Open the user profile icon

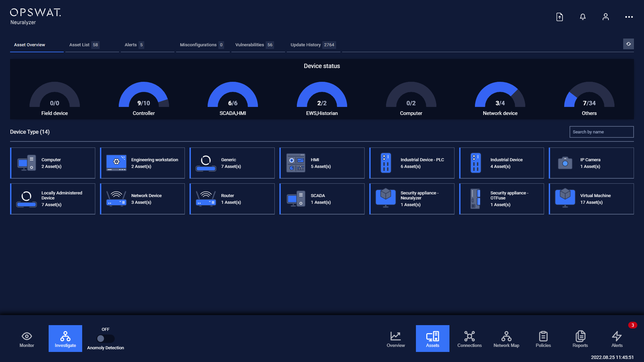click(x=605, y=17)
